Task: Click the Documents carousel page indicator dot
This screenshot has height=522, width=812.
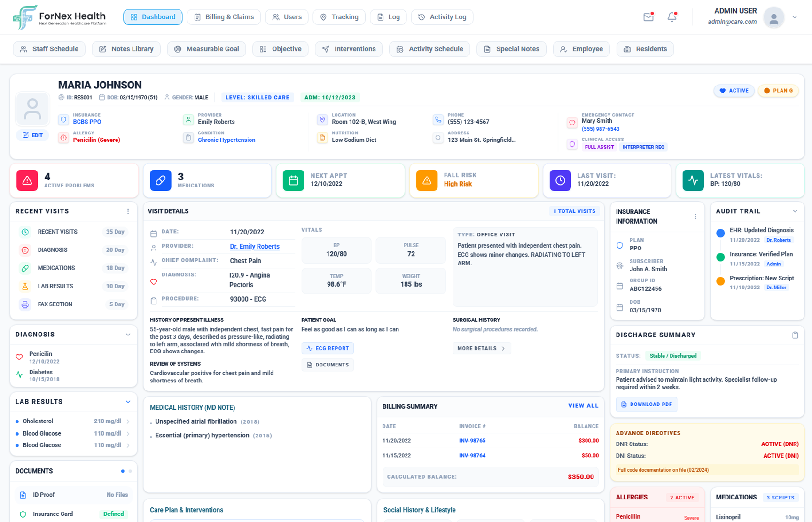Action: point(123,471)
